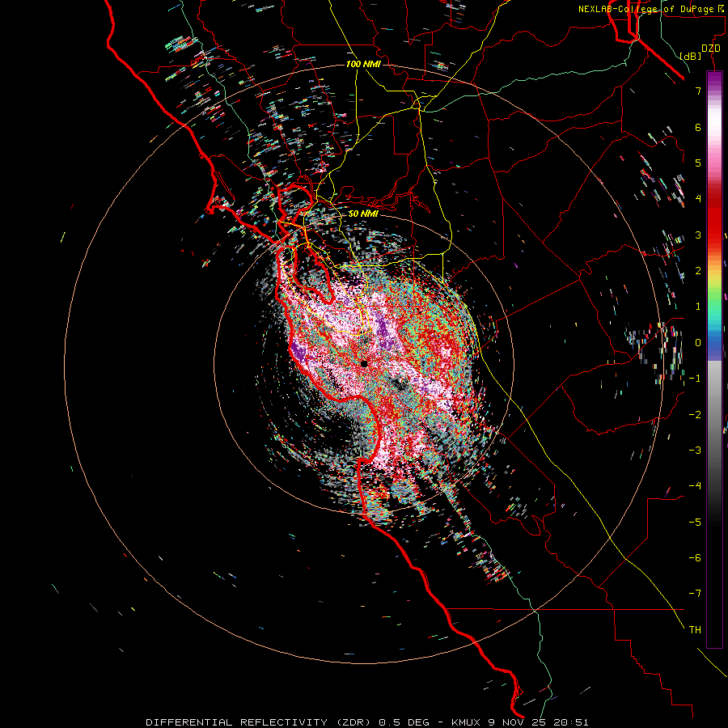Click the "100 NMI" range ring label
Viewport: 728px width, 728px height.
coord(363,64)
